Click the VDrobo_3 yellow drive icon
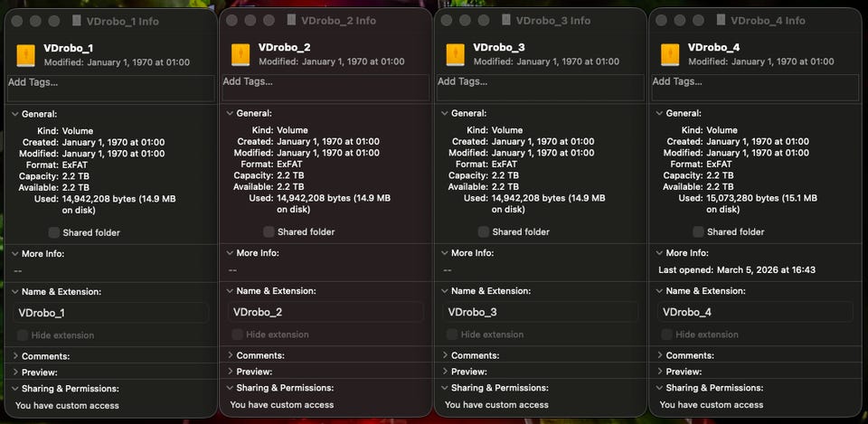Screen dimensions: 868x424 coord(455,53)
